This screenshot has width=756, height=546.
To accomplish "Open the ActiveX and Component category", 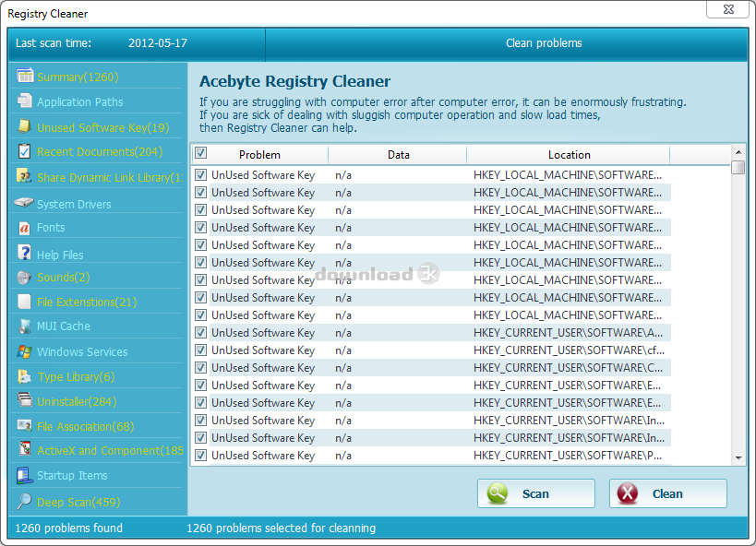I will (x=110, y=451).
